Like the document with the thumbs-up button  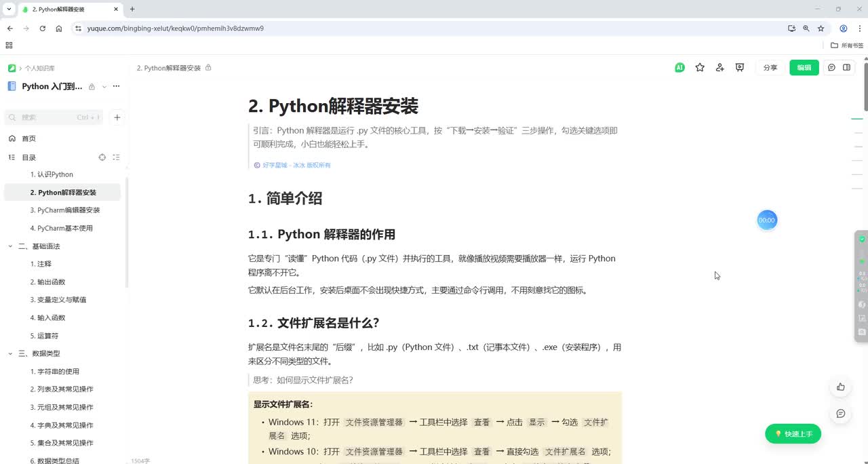(841, 387)
